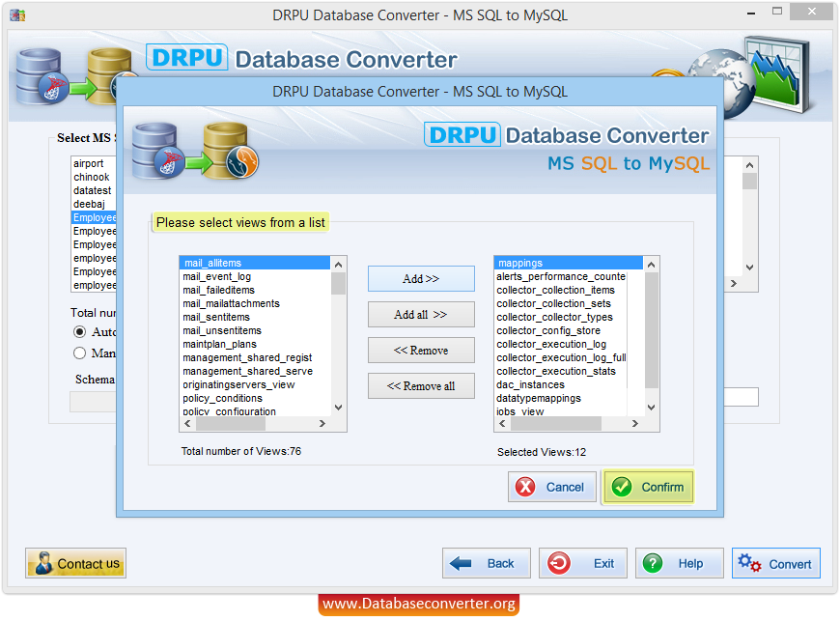Open Help in main window
The height and width of the screenshot is (621, 840).
pyautogui.click(x=680, y=563)
